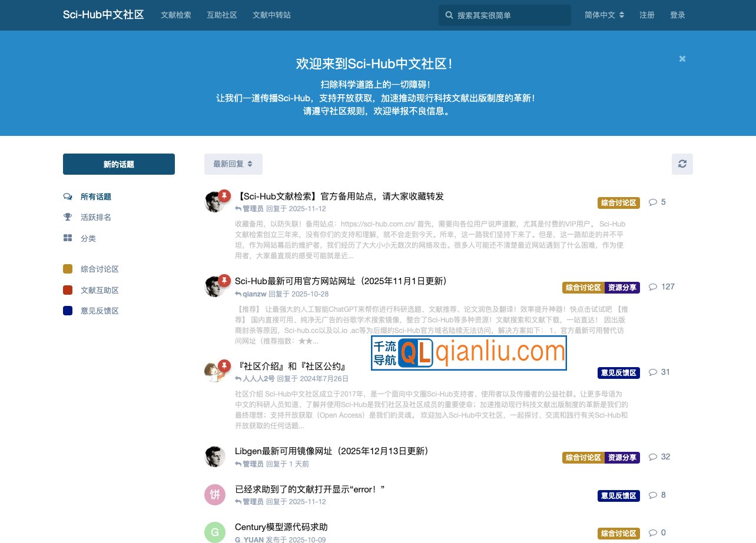Switch to the 文献检索 nav item
The width and height of the screenshot is (756, 543).
click(175, 15)
